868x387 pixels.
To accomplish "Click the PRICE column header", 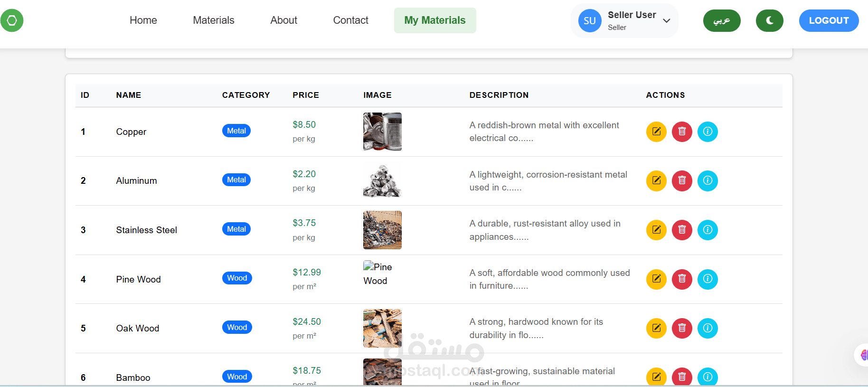I will click(306, 95).
